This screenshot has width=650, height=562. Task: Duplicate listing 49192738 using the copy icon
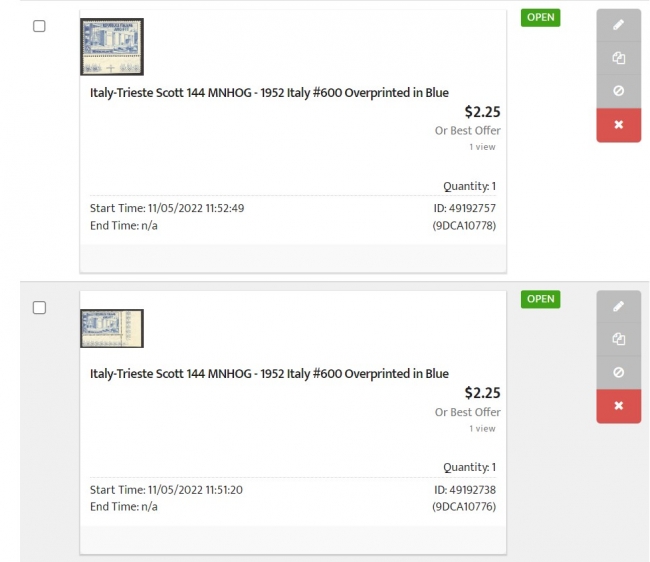[x=618, y=339]
